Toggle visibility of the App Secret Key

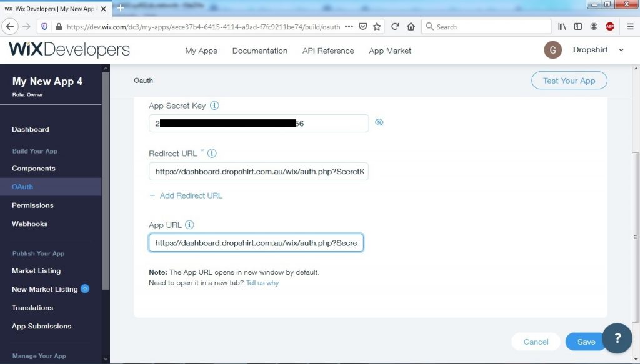tap(379, 122)
